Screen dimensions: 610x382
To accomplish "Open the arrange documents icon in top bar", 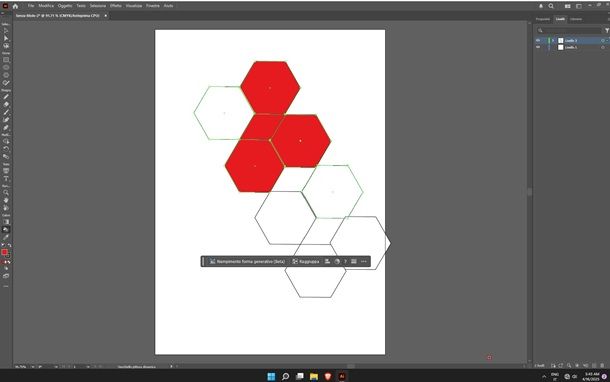I will click(568, 6).
